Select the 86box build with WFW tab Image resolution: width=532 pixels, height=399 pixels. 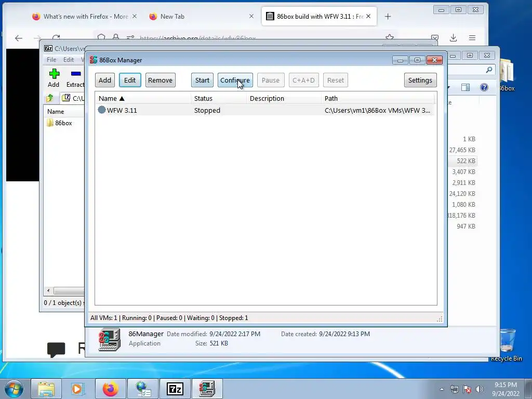click(319, 16)
